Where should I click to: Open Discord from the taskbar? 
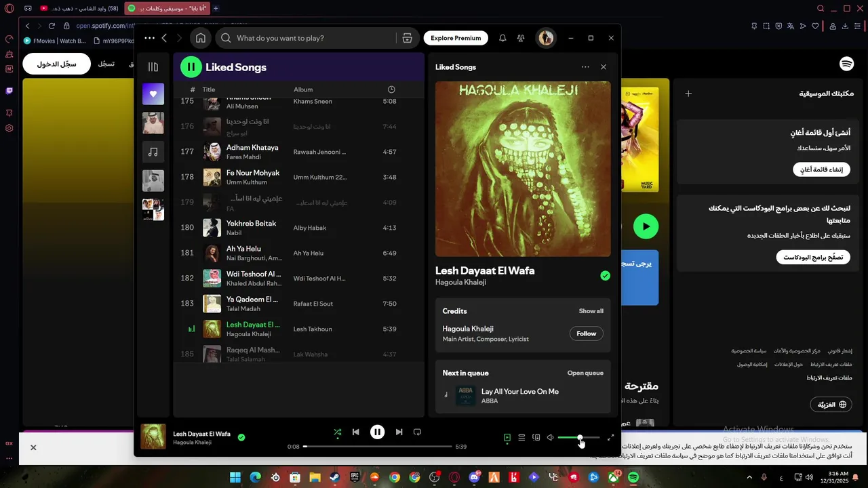pyautogui.click(x=474, y=477)
